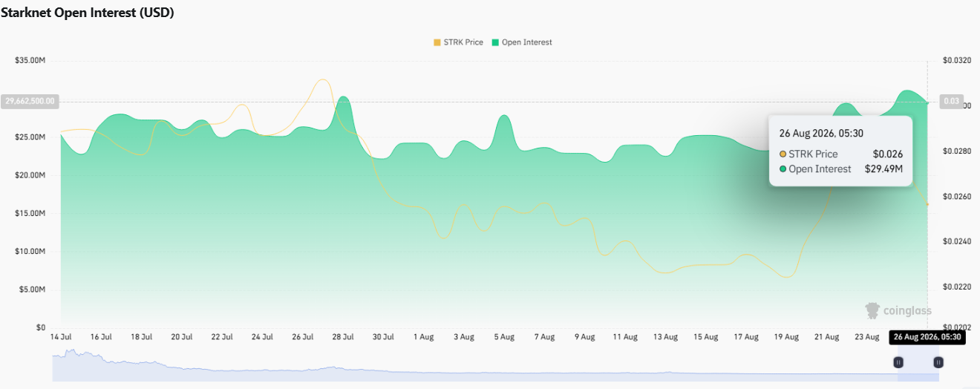Click the $0.0260 right axis label
Image resolution: width=980 pixels, height=389 pixels.
click(x=956, y=196)
